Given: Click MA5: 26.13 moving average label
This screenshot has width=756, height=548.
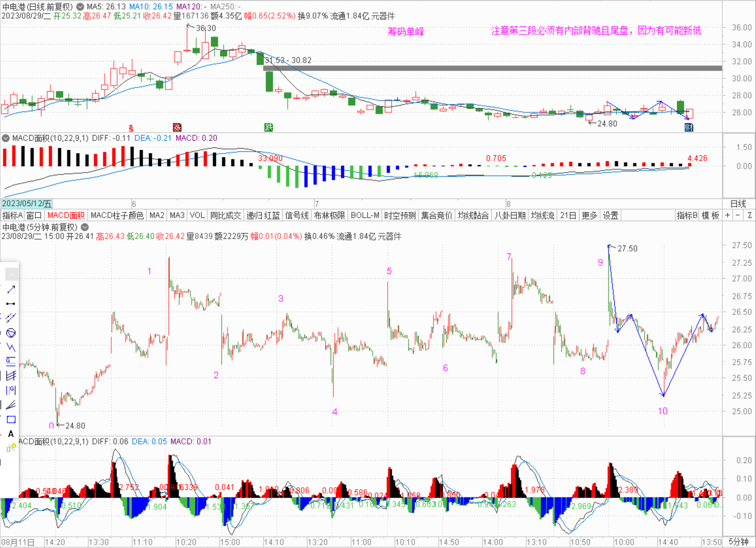Looking at the screenshot, I should [x=106, y=7].
